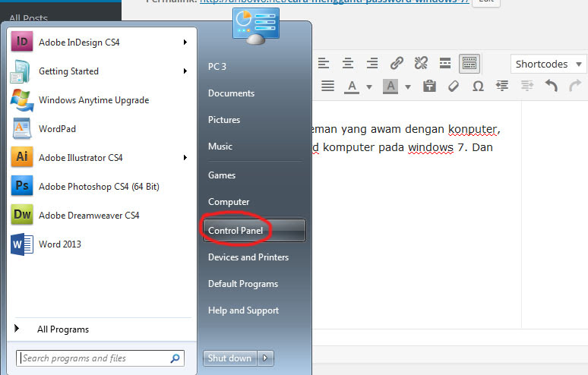Open Adobe Dreamweaver CS4 icon
The width and height of the screenshot is (588, 375).
pos(22,215)
